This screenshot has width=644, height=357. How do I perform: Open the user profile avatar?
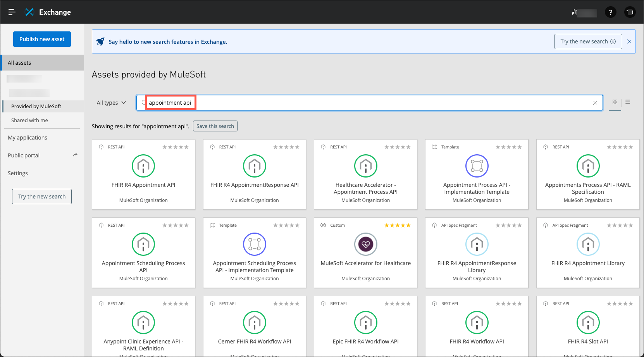pyautogui.click(x=630, y=12)
